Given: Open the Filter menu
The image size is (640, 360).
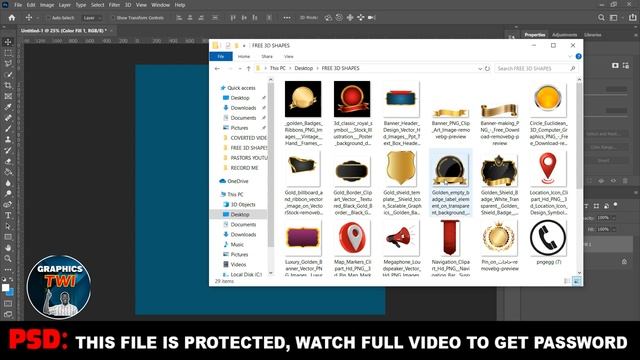Looking at the screenshot, I should [x=114, y=5].
